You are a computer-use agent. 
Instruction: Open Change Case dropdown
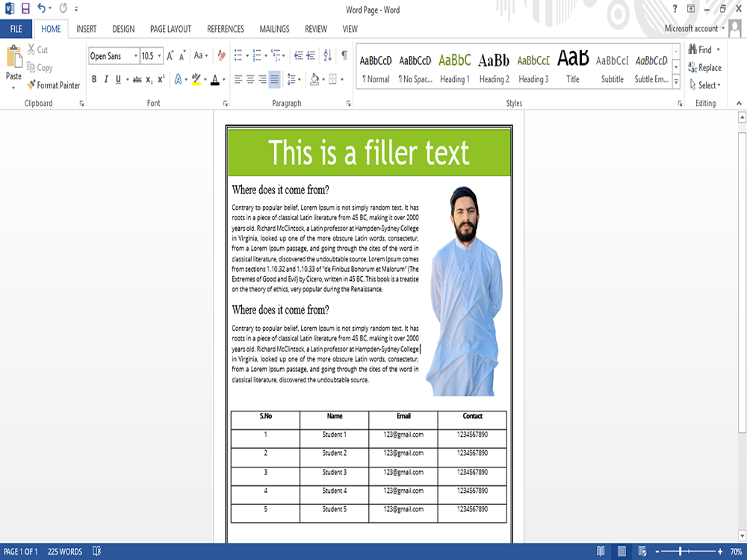coord(201,56)
